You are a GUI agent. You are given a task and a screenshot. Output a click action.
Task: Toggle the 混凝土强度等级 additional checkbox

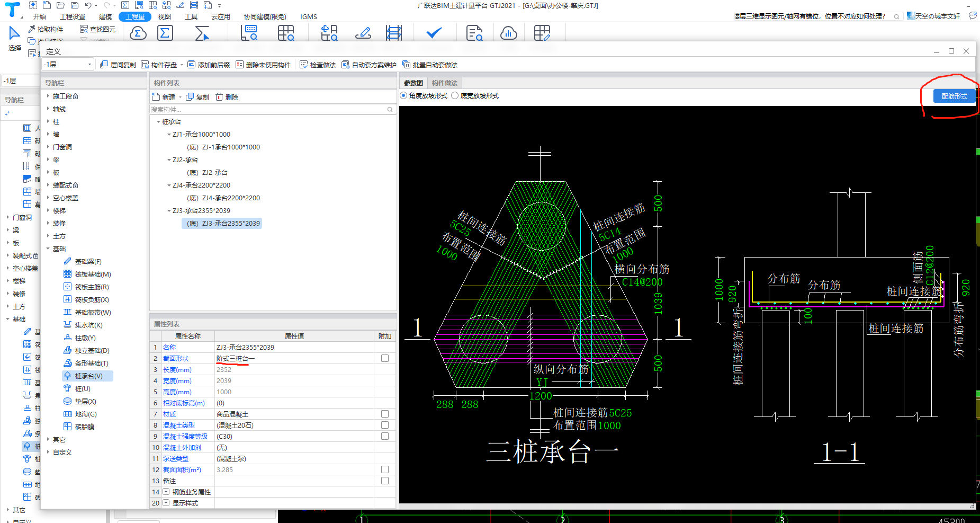click(385, 436)
